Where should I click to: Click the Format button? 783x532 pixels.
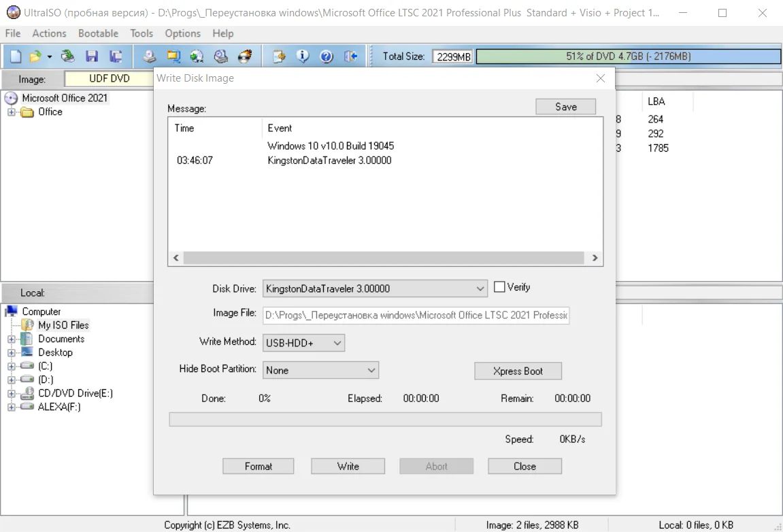pyautogui.click(x=259, y=466)
